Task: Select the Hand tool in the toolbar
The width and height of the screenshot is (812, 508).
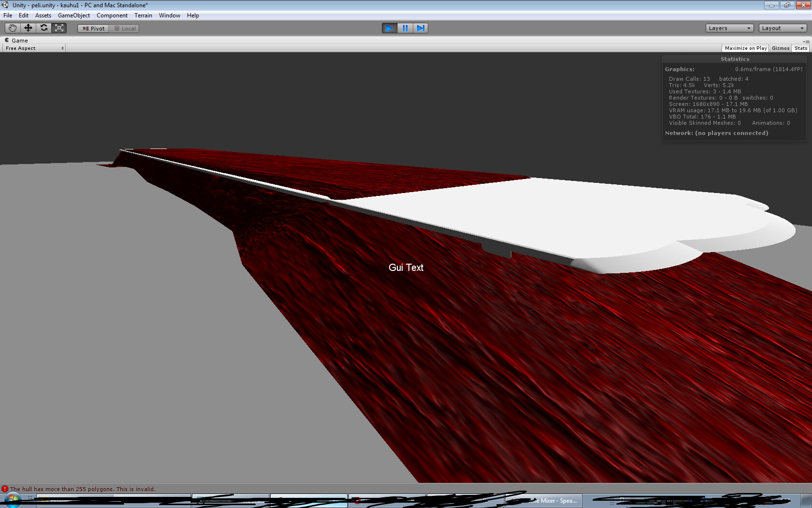Action: (13, 28)
